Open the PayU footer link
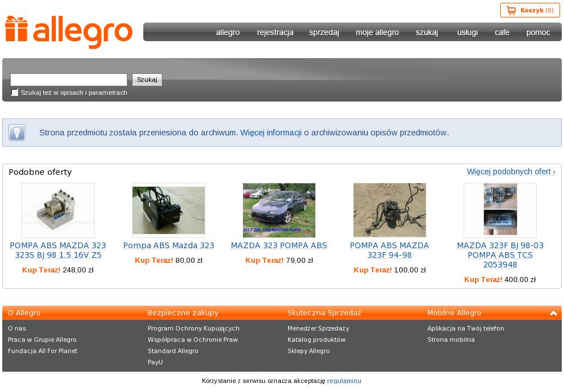564x392 pixels. click(x=155, y=362)
